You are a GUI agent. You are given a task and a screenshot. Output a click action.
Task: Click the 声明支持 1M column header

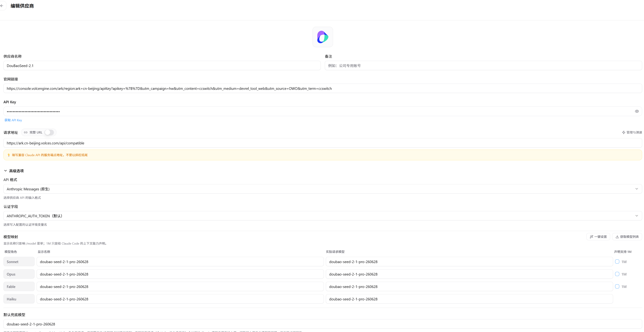[623, 252]
